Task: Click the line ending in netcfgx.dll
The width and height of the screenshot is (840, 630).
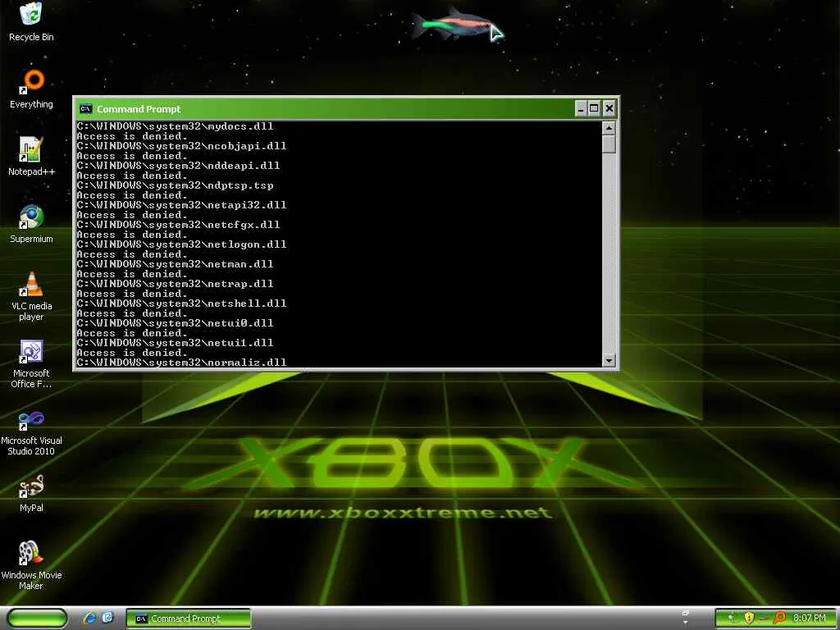Action: (x=178, y=225)
